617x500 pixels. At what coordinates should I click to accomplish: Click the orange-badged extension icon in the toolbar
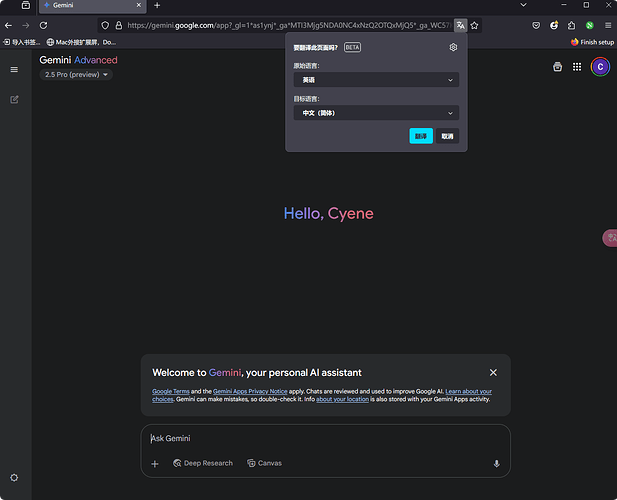click(554, 26)
